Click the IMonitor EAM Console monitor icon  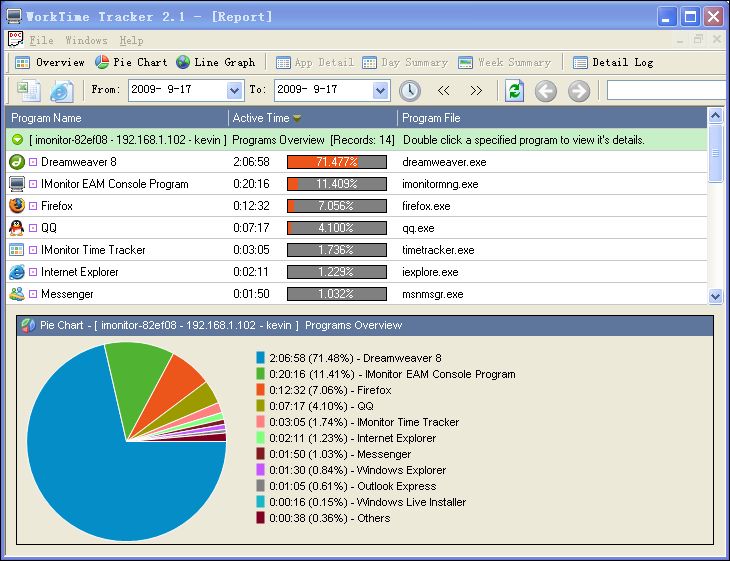pyautogui.click(x=17, y=184)
